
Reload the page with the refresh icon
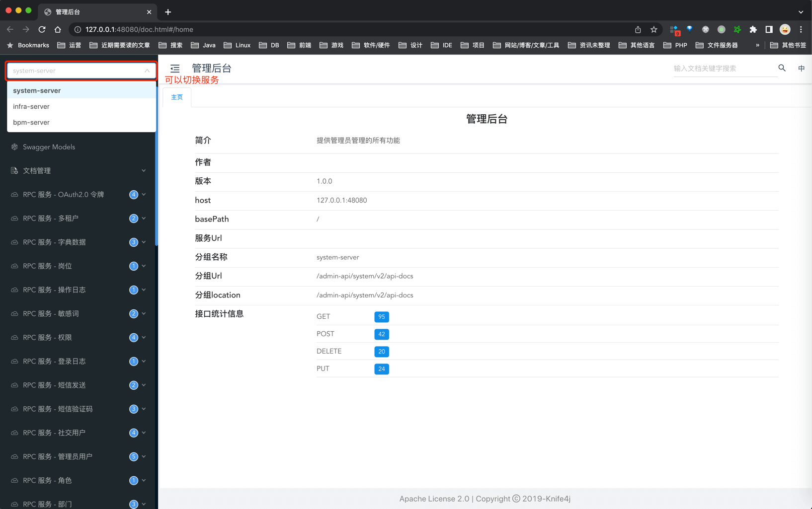(42, 29)
